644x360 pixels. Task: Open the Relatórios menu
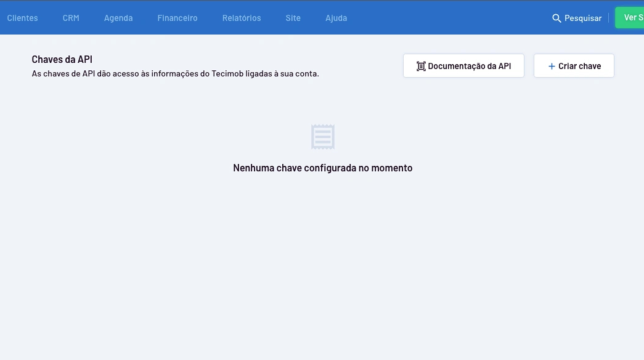242,18
